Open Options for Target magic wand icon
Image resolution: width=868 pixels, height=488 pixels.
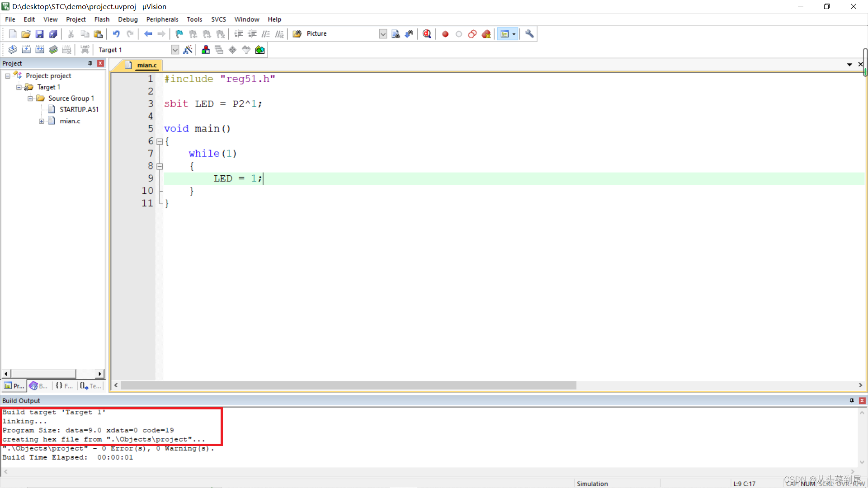click(x=188, y=50)
